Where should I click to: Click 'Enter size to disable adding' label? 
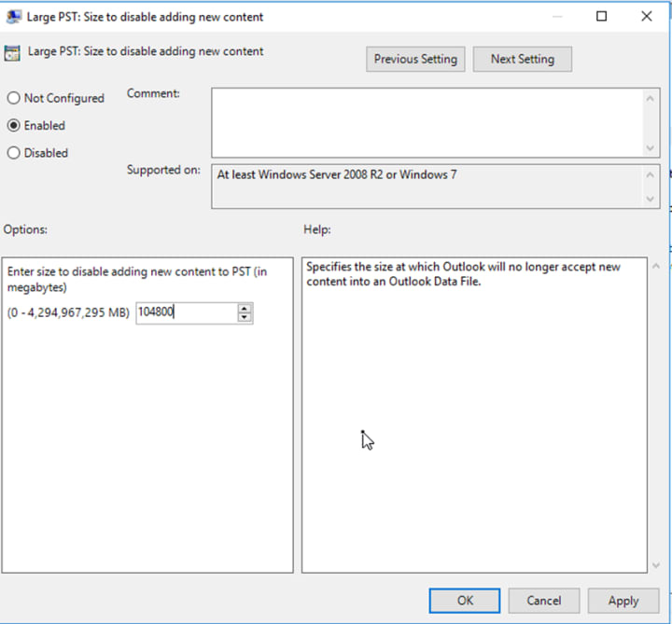pos(136,279)
